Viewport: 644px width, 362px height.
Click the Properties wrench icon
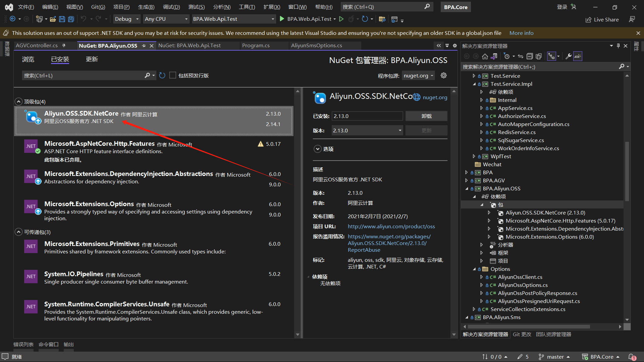(568, 56)
